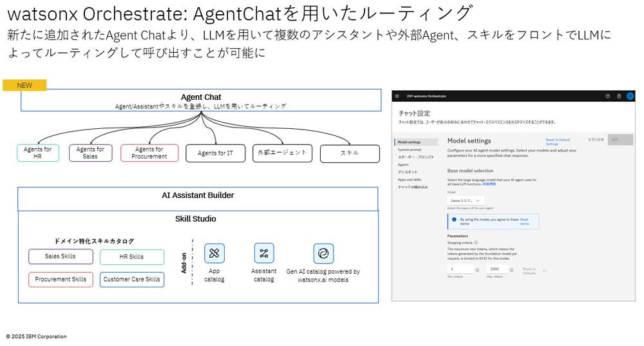Click the App catalog icon
644x346 pixels.
214,253
